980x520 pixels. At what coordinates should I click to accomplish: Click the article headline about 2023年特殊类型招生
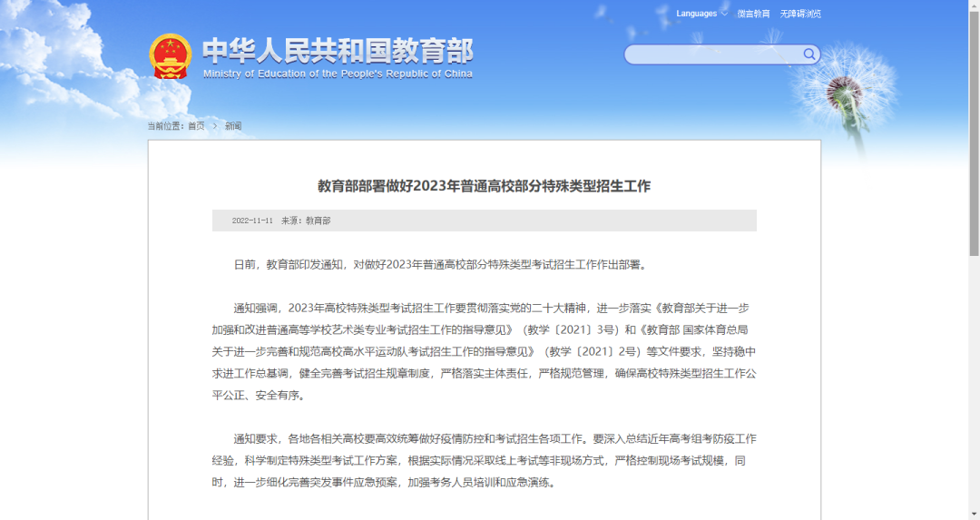[484, 186]
